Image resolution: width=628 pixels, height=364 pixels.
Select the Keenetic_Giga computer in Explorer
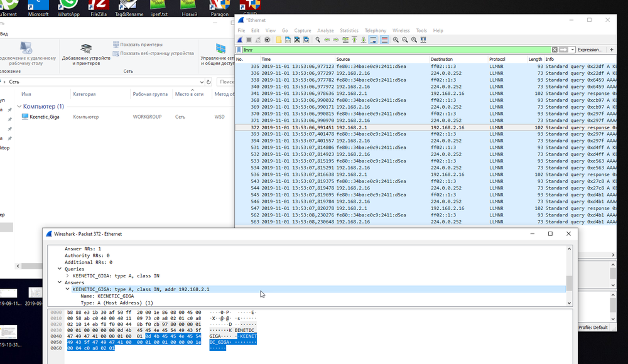(x=40, y=117)
